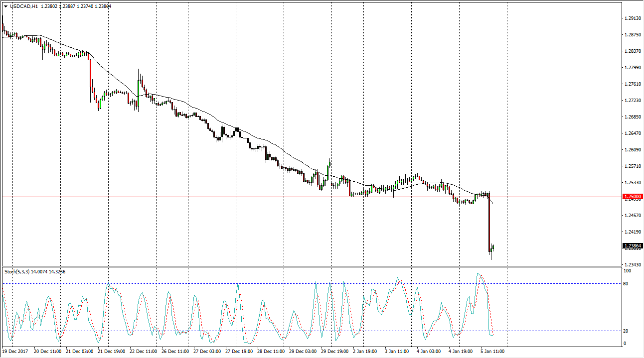Select the red 1.25000 price level label

[x=632, y=197]
